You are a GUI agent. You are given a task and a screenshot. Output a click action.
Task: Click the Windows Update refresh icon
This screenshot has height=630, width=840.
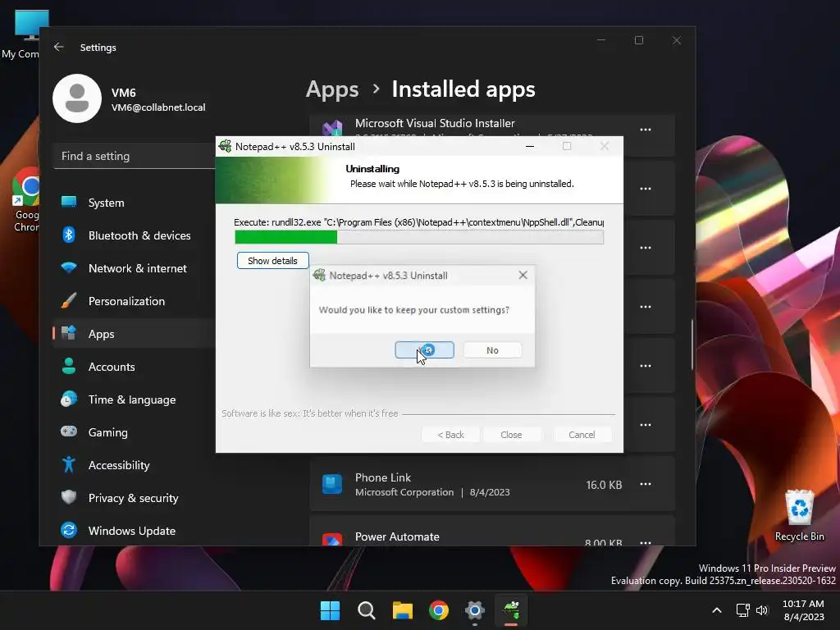69,531
